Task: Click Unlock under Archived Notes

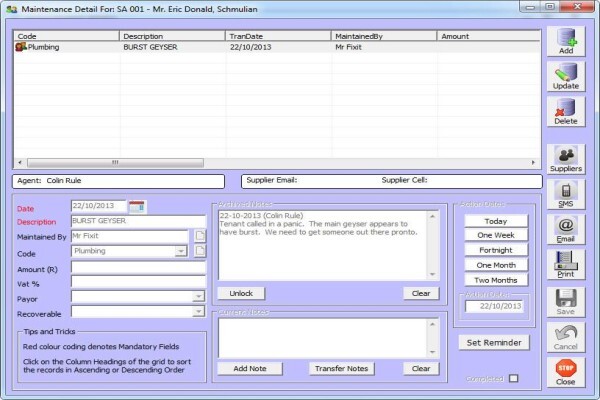Action: click(241, 294)
